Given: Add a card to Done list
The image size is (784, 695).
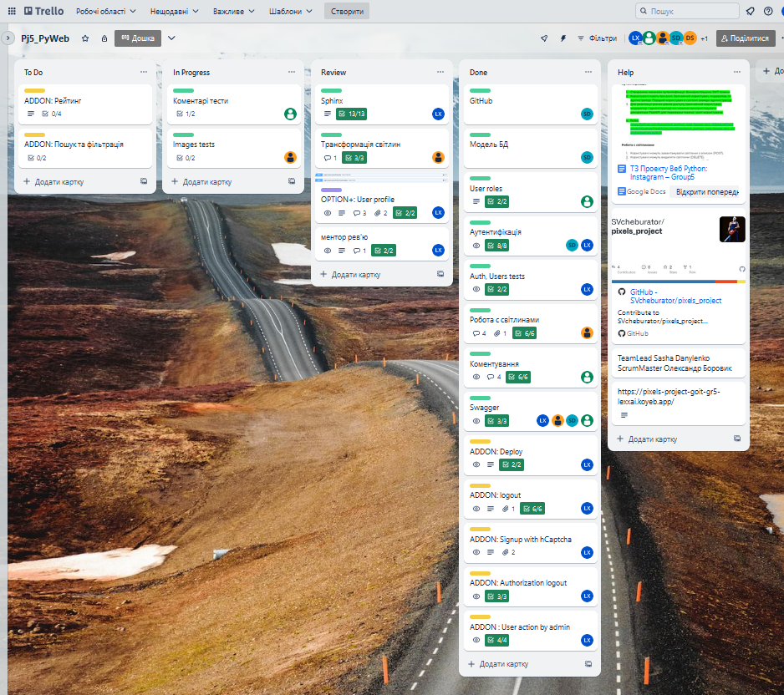Looking at the screenshot, I should 499,664.
